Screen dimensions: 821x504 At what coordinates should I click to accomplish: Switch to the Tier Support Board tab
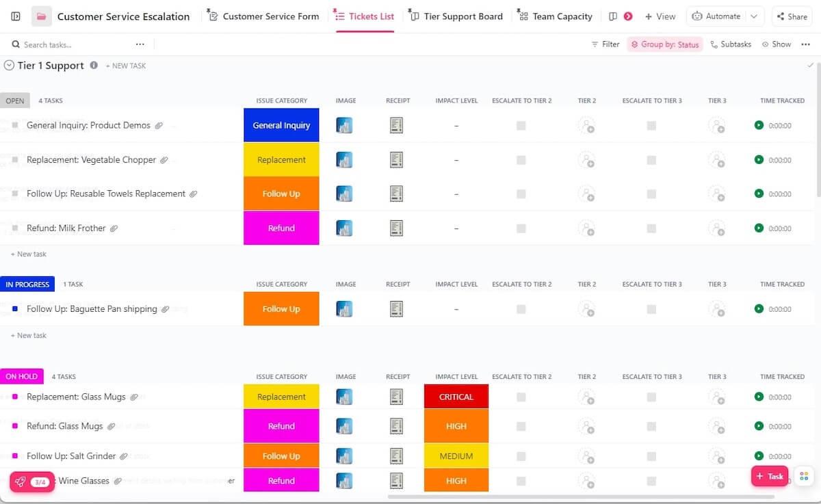[456, 16]
